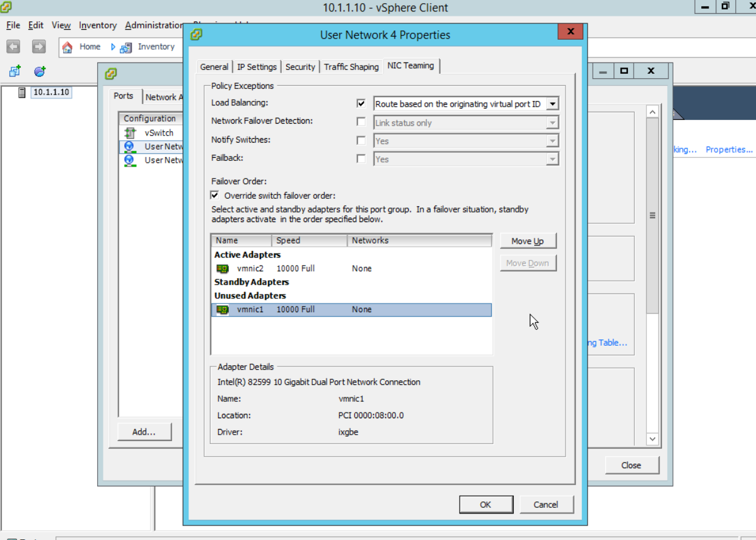Uncheck Override switch failover order
This screenshot has width=756, height=540.
pyautogui.click(x=214, y=196)
